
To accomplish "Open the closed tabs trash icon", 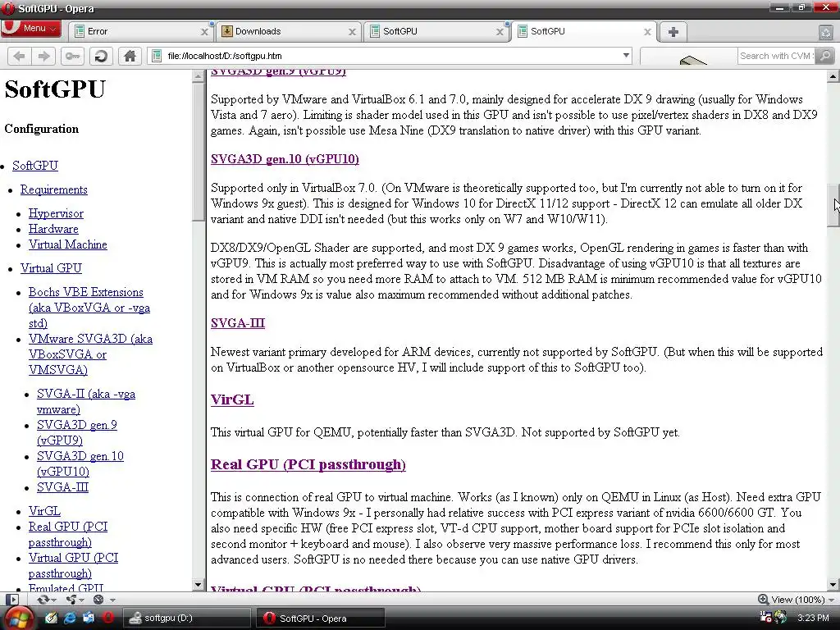I will (x=826, y=32).
